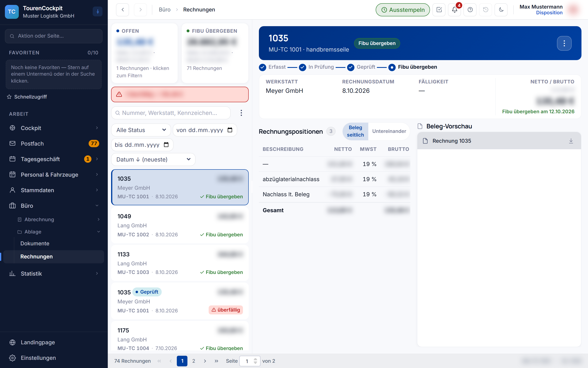Filter by the Offen status card
This screenshot has width=588, height=368.
(x=145, y=53)
